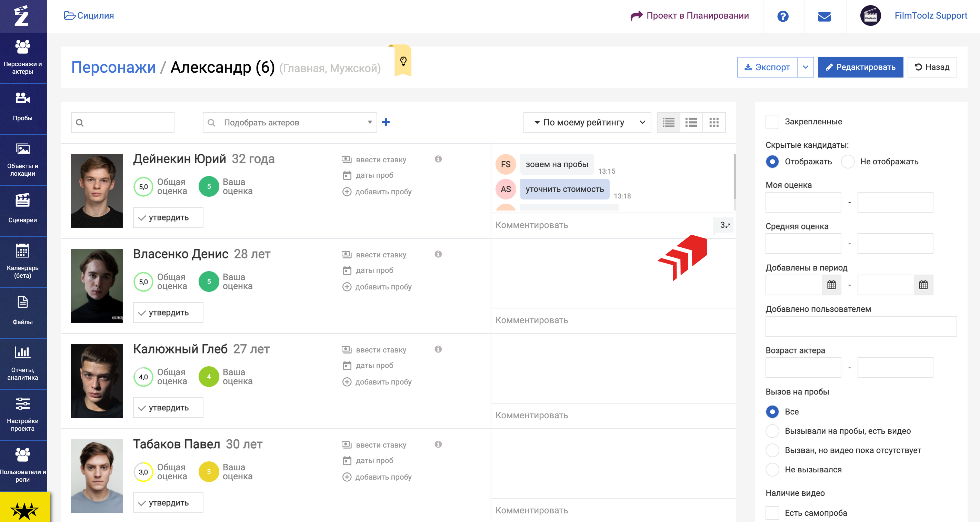Image resolution: width=980 pixels, height=522 pixels.
Task: Select the Не отображать radio option
Action: (x=848, y=162)
